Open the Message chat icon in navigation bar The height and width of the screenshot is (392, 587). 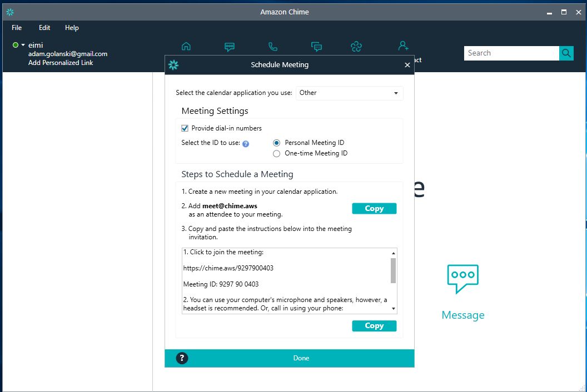point(230,47)
